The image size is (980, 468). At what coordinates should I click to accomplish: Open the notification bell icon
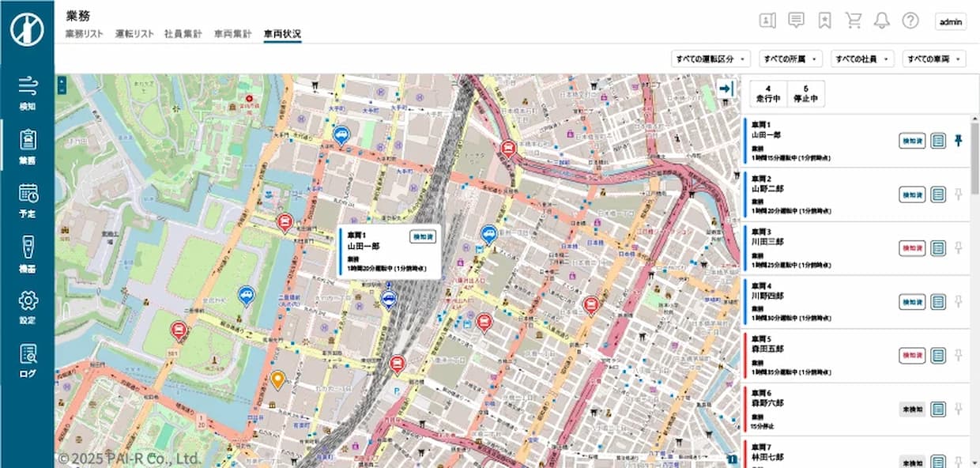pos(881,21)
